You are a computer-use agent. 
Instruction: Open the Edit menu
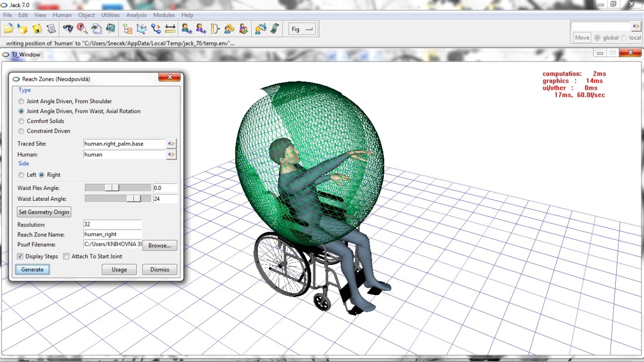coord(23,15)
